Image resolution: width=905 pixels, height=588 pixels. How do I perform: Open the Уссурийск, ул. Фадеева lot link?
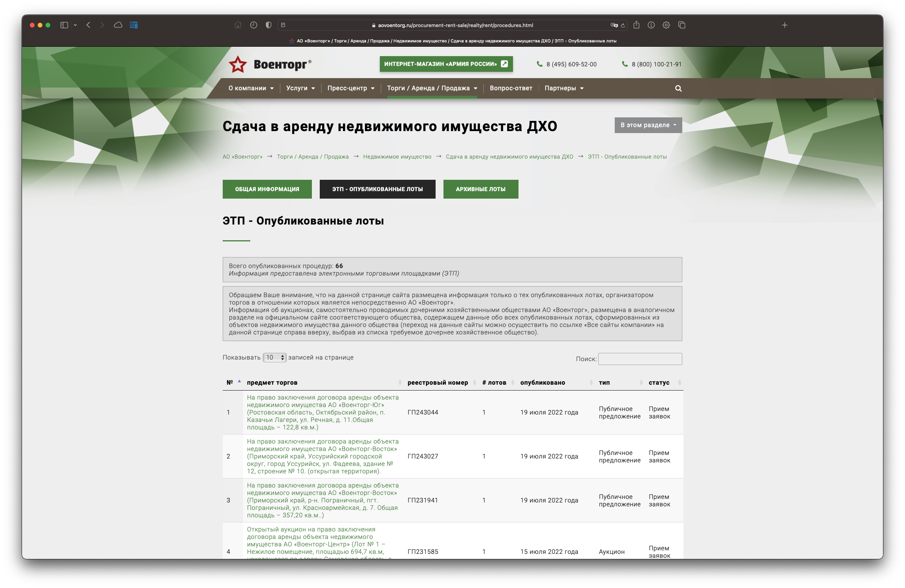pos(323,457)
